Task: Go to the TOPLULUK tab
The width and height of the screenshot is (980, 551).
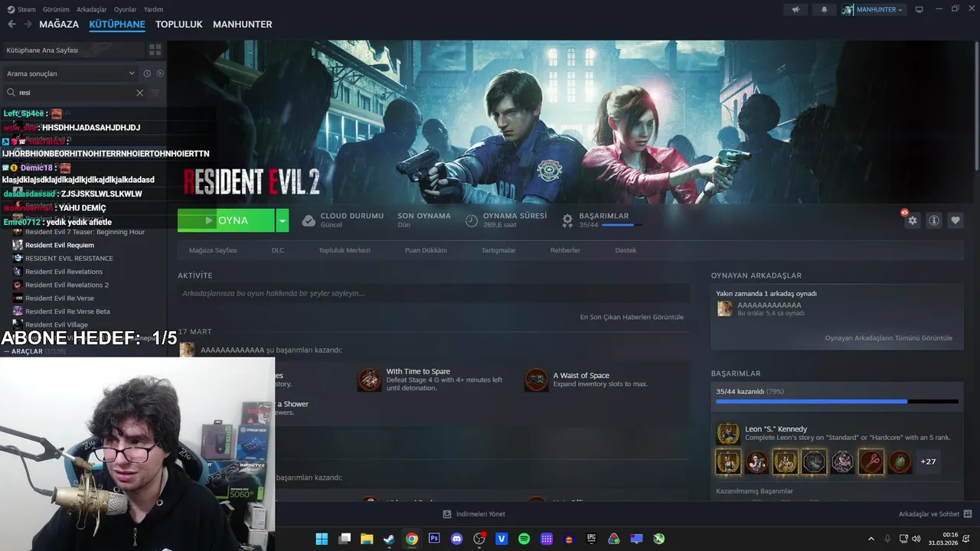Action: pyautogui.click(x=178, y=24)
